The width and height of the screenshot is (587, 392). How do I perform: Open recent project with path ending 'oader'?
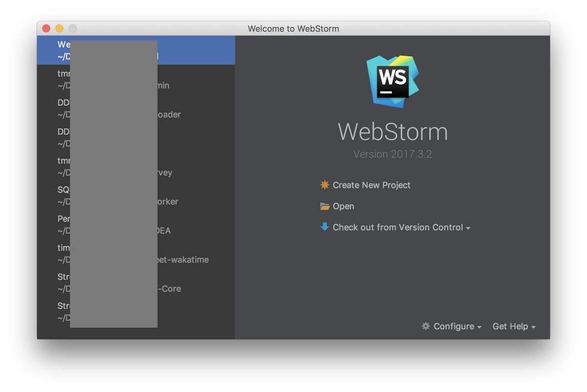click(136, 109)
